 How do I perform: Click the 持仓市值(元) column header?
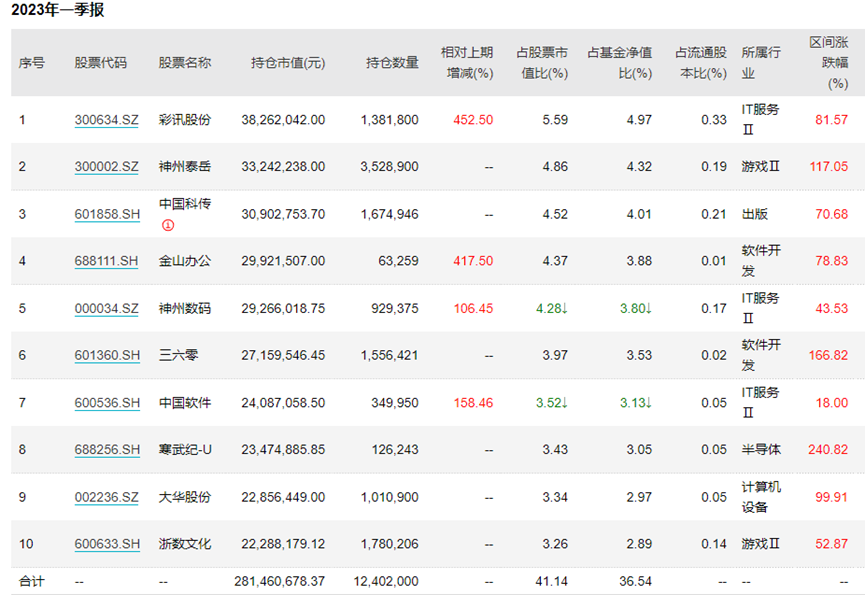tap(288, 63)
